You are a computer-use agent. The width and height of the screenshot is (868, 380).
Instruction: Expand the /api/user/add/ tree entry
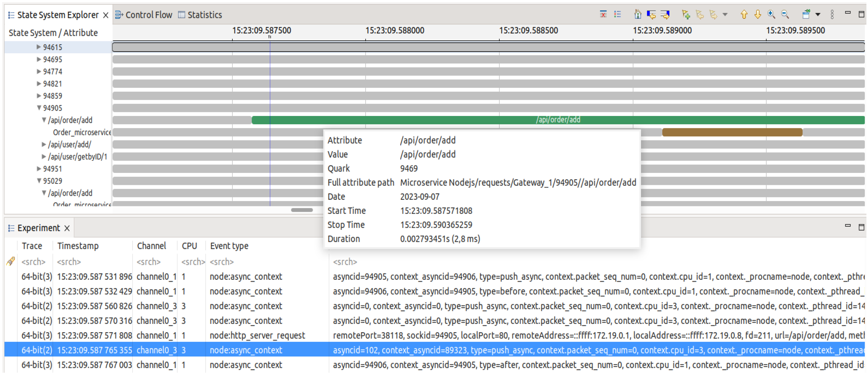pyautogui.click(x=44, y=144)
